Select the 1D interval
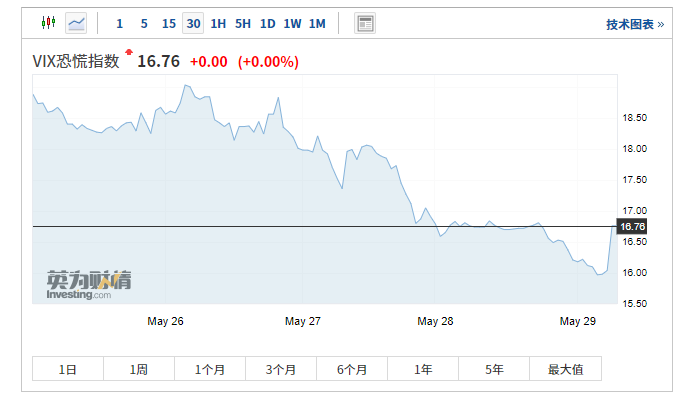 point(267,23)
